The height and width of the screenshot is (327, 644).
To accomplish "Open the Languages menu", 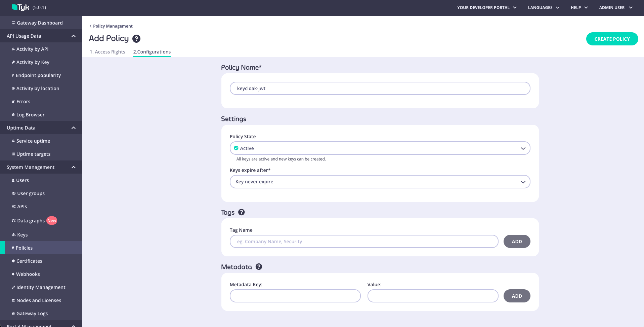I will point(543,7).
